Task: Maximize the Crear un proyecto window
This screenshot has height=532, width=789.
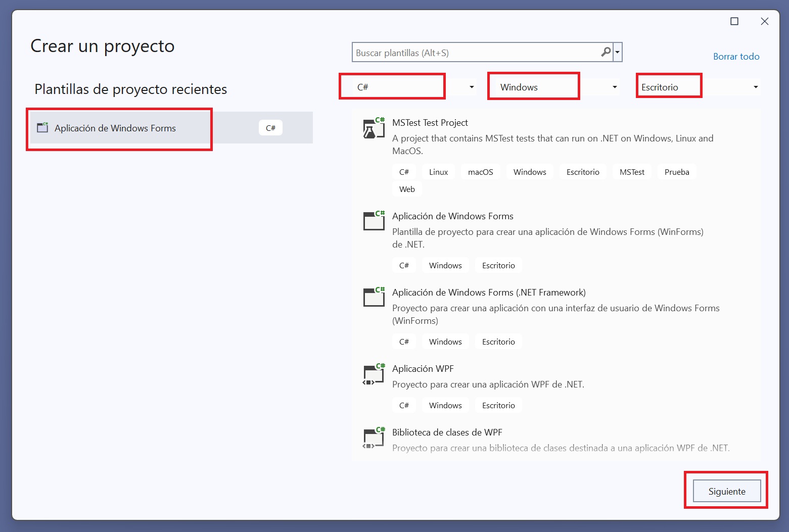Action: (734, 21)
